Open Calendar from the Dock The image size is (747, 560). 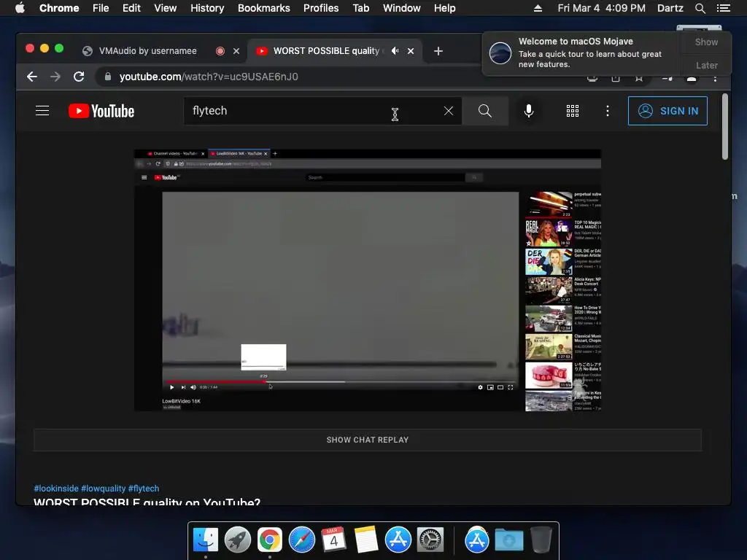point(333,539)
